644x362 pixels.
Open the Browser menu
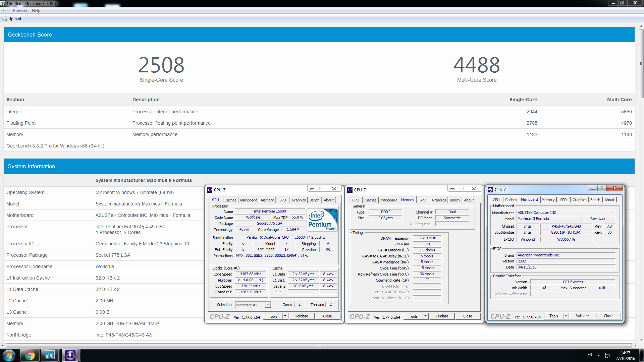pyautogui.click(x=20, y=11)
